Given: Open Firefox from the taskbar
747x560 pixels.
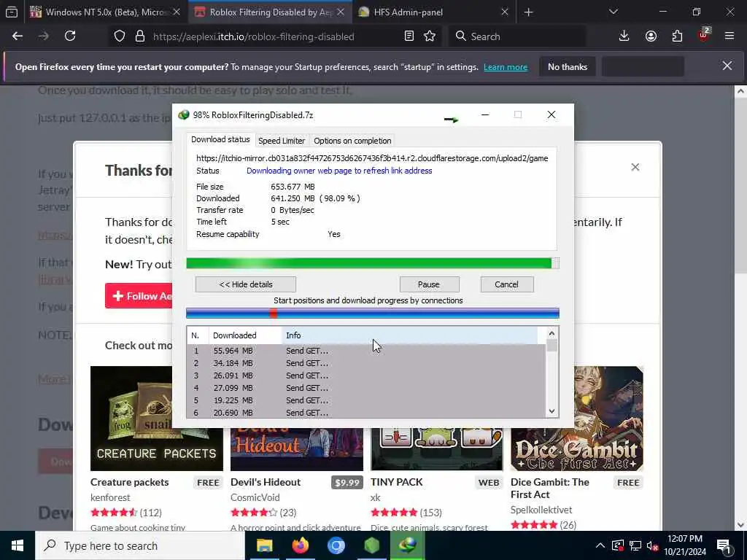Looking at the screenshot, I should point(300,545).
